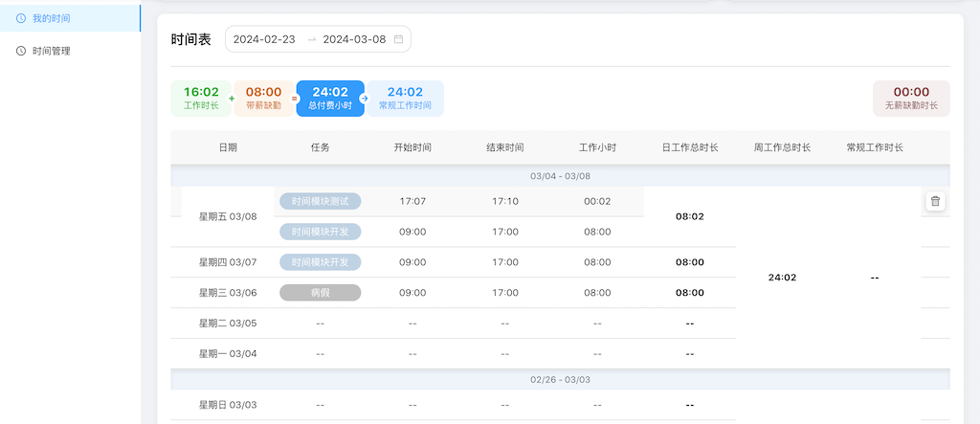Click the 24:02 总付费小时 card

(x=330, y=99)
